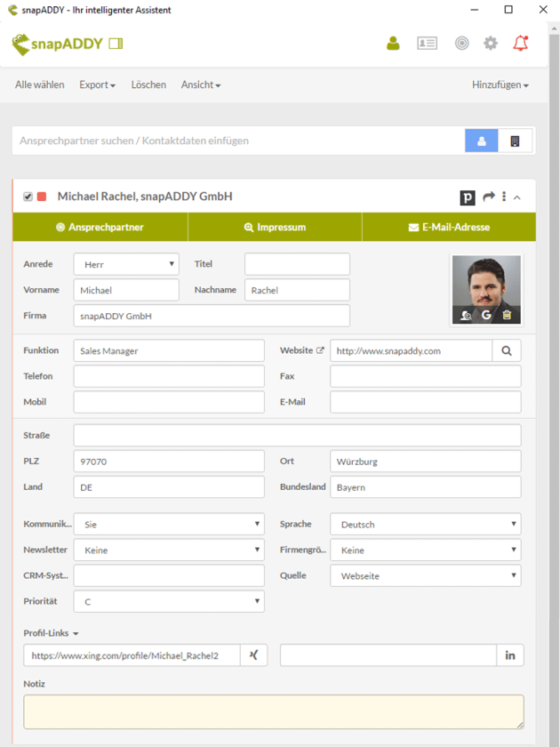The width and height of the screenshot is (560, 747).
Task: Open the Sprache dropdown showing Deutsch
Action: 425,525
